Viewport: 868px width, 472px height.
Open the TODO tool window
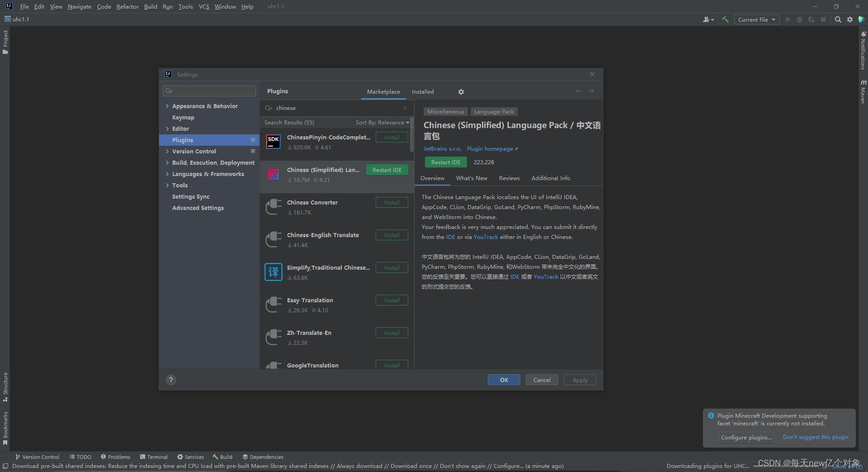coord(80,457)
